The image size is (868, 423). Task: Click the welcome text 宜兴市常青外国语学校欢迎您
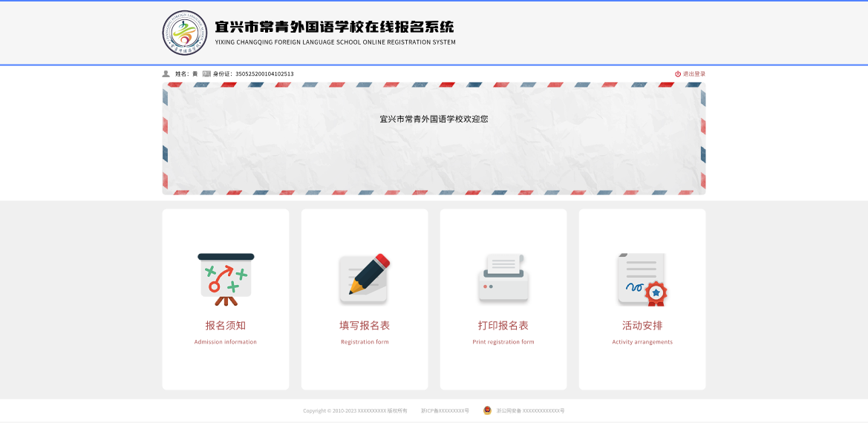coord(434,119)
